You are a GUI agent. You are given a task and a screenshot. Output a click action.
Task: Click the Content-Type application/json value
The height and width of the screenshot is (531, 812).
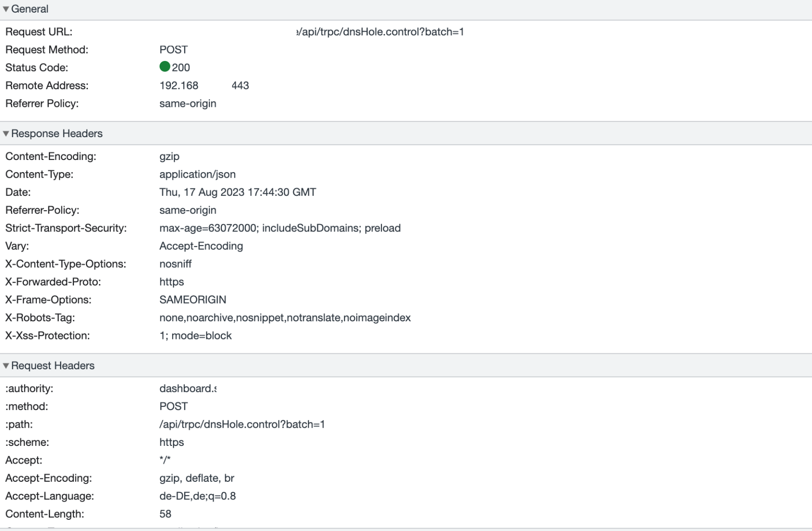[x=198, y=174]
